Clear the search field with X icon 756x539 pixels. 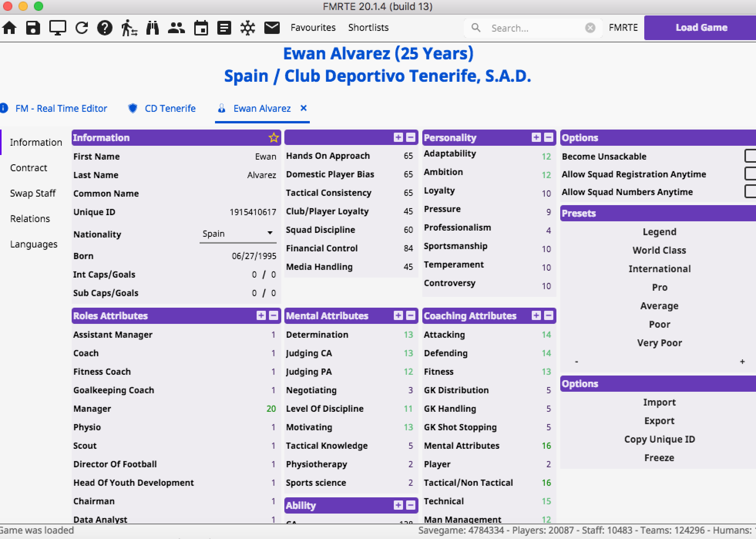click(590, 28)
